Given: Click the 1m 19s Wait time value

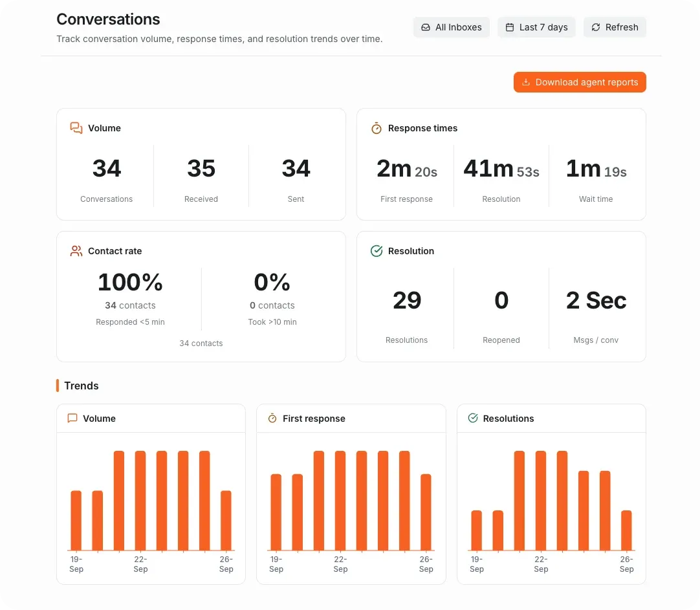Looking at the screenshot, I should click(596, 169).
